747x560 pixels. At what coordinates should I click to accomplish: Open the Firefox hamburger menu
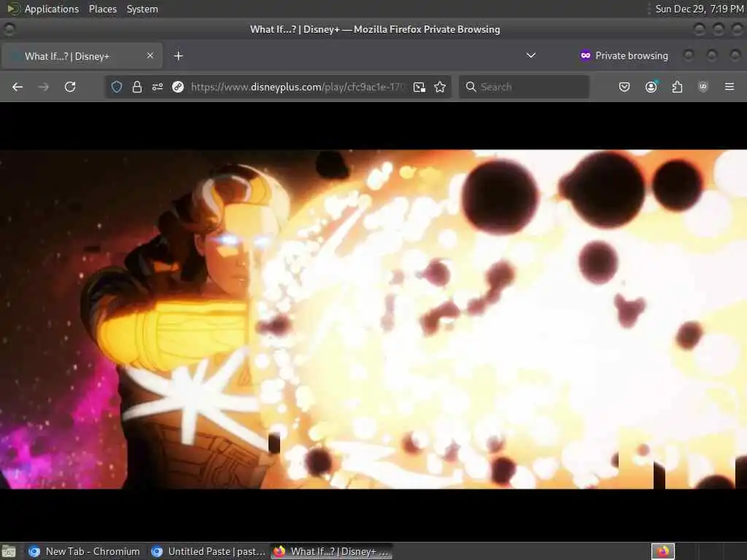(x=729, y=87)
